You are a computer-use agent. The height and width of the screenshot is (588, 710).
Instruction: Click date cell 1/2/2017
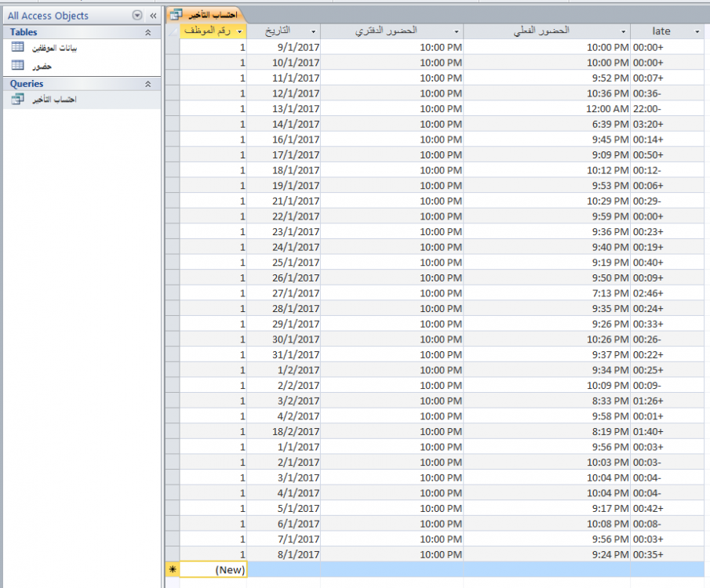(x=284, y=370)
